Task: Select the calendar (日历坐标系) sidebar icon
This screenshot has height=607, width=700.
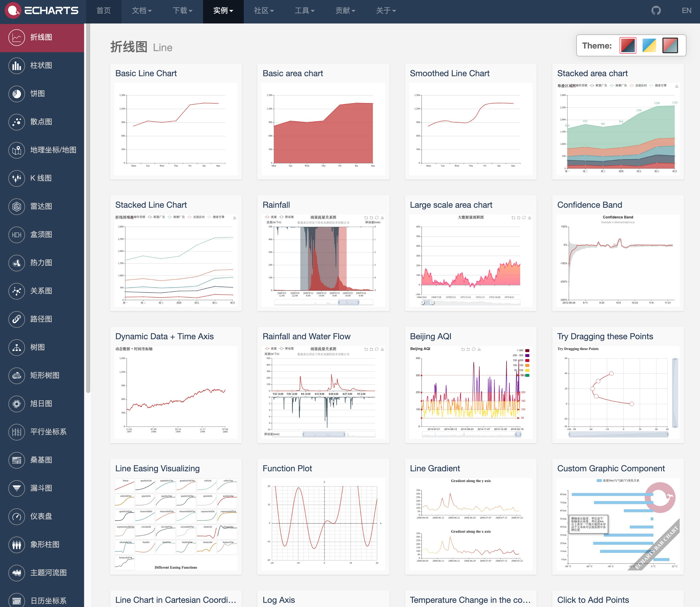Action: [x=17, y=600]
